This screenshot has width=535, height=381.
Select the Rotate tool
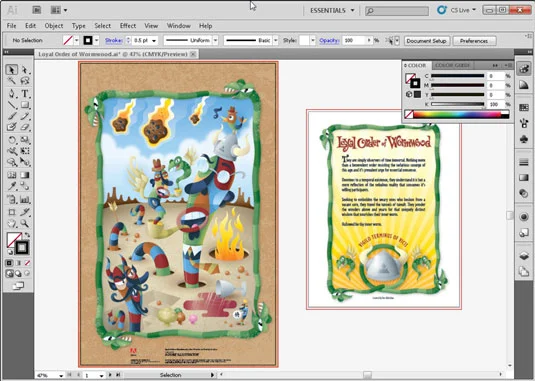click(x=12, y=140)
